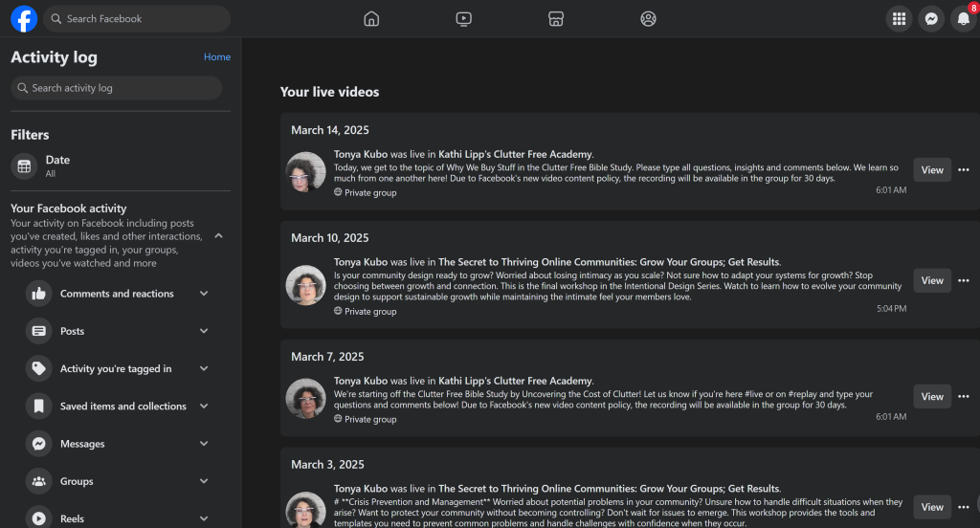Click the Your live videos heading

pyautogui.click(x=329, y=92)
